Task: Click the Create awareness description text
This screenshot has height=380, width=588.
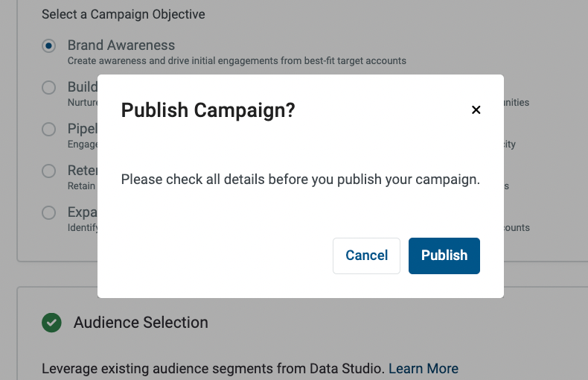Action: point(237,61)
